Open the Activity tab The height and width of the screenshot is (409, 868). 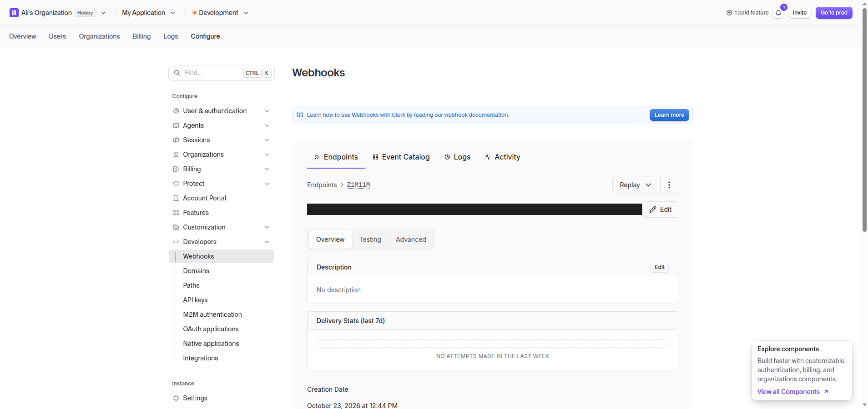coord(502,157)
